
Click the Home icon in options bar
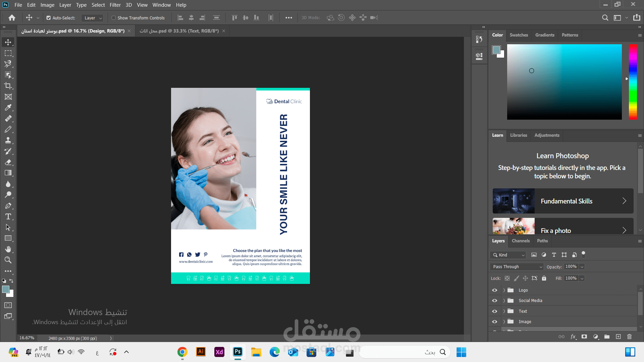(x=12, y=18)
